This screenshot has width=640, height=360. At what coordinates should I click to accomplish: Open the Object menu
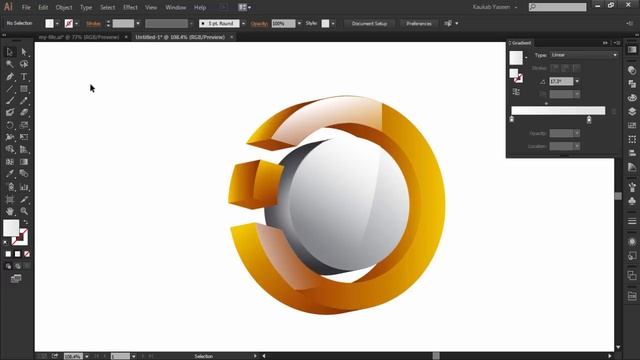[64, 7]
